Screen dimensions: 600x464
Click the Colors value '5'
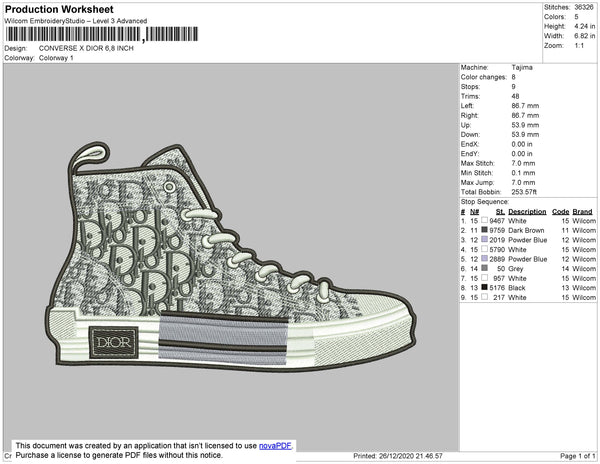coord(576,17)
